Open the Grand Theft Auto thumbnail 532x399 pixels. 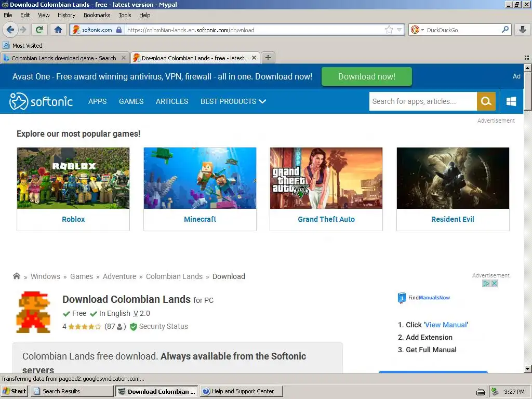coord(326,178)
